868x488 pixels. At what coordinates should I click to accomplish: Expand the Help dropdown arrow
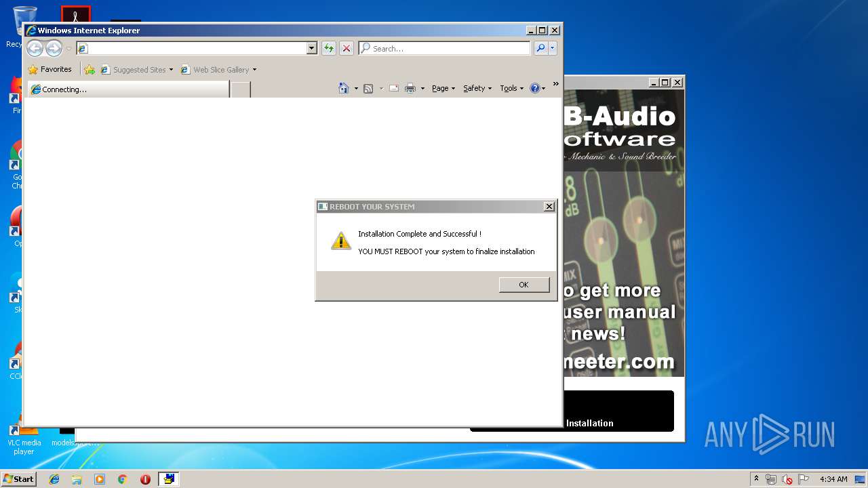click(543, 88)
